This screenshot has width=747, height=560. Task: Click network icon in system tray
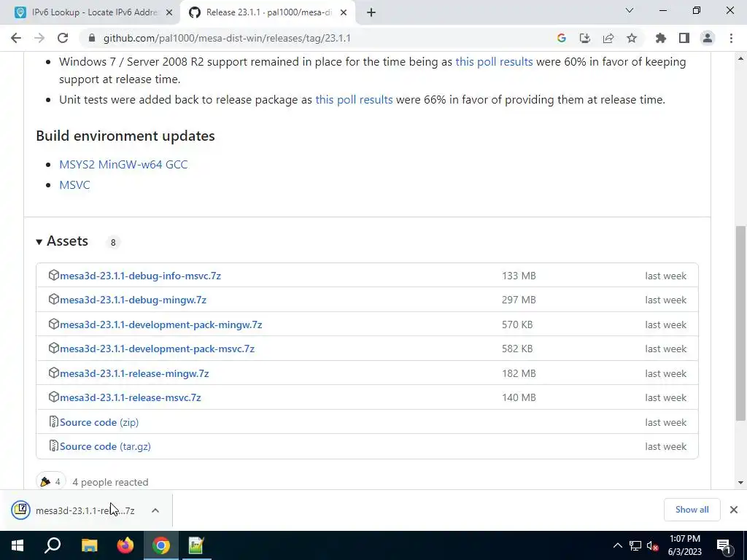pyautogui.click(x=635, y=545)
